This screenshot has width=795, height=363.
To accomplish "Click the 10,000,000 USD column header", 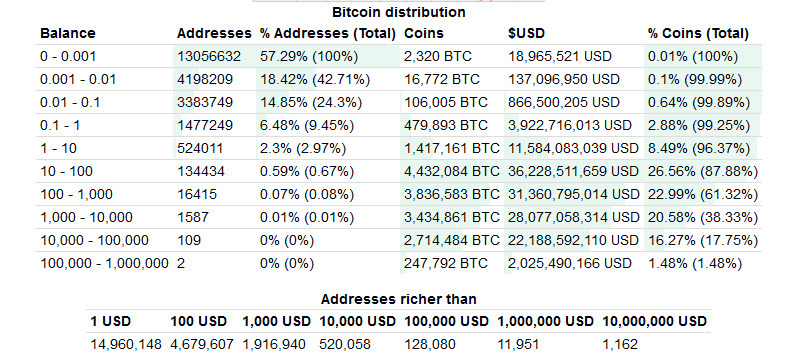I will [x=654, y=321].
